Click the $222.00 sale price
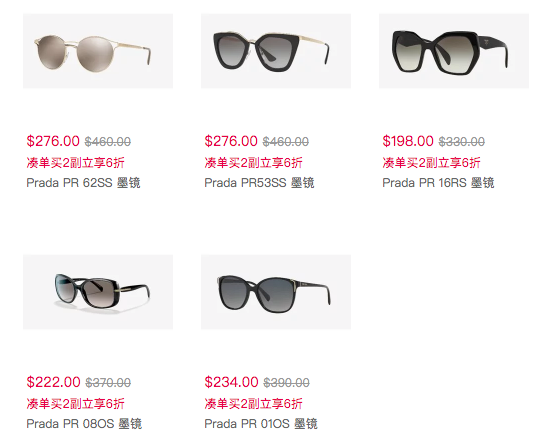This screenshot has height=446, width=549. [54, 382]
